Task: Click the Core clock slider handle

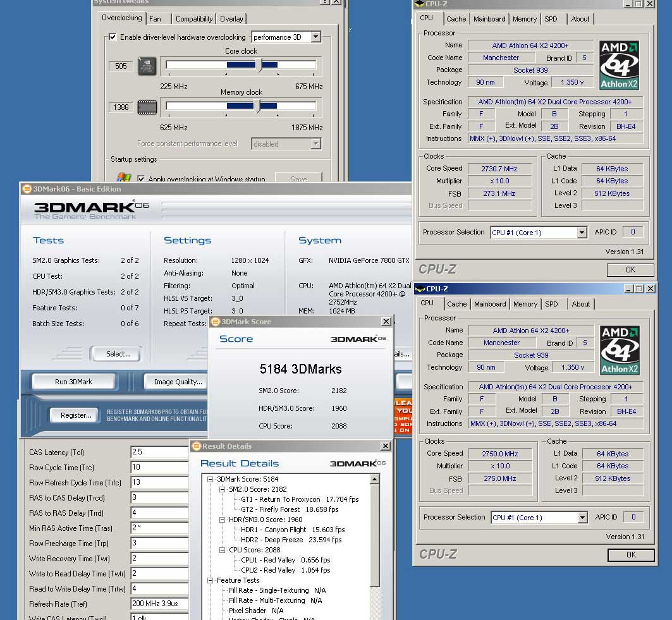Action: (x=259, y=65)
